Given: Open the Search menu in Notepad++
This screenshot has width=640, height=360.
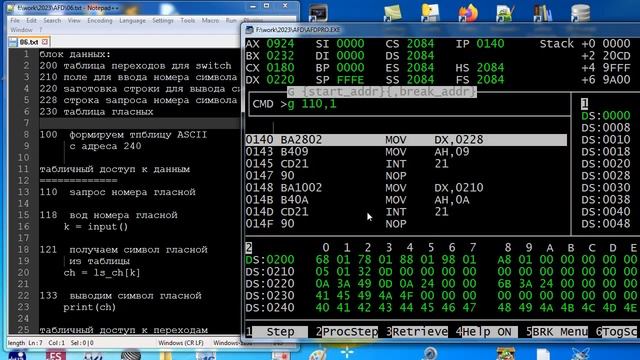Looking at the screenshot, I should [52, 20].
